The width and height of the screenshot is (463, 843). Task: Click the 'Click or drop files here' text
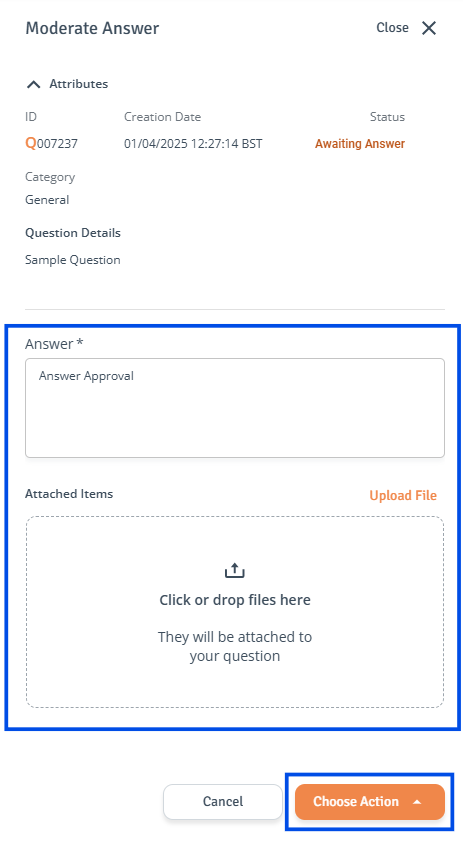point(234,600)
